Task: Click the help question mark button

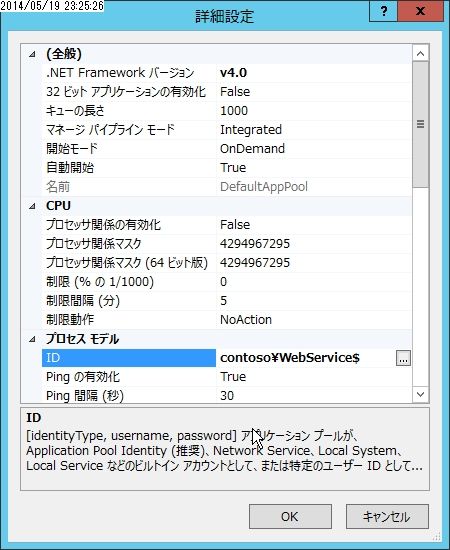Action: (x=383, y=11)
